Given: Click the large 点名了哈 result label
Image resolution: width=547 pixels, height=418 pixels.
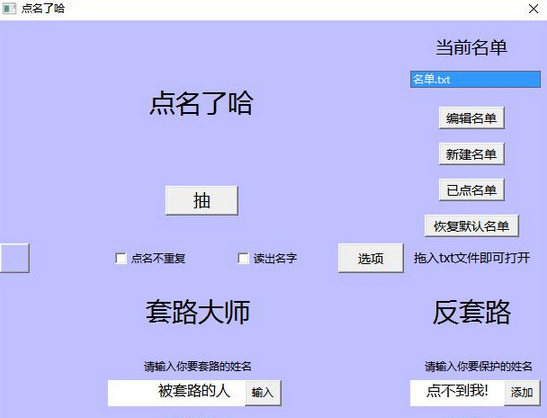Looking at the screenshot, I should point(201,103).
